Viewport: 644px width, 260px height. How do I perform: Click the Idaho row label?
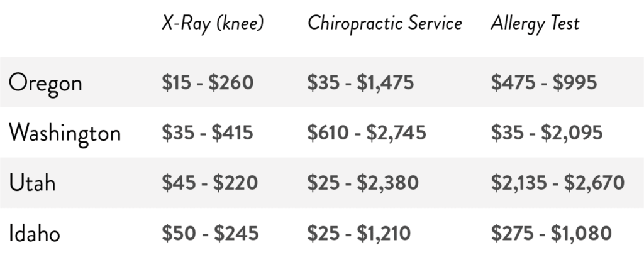(x=36, y=234)
